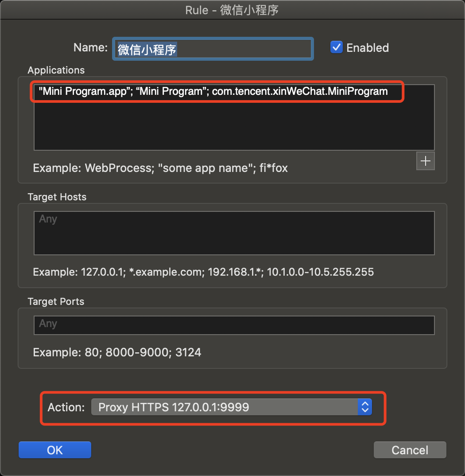465x476 pixels.
Task: Click the Target Ports section label
Action: coord(56,301)
